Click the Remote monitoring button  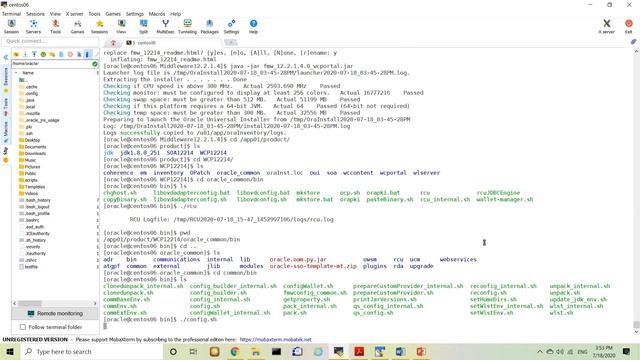point(55,313)
